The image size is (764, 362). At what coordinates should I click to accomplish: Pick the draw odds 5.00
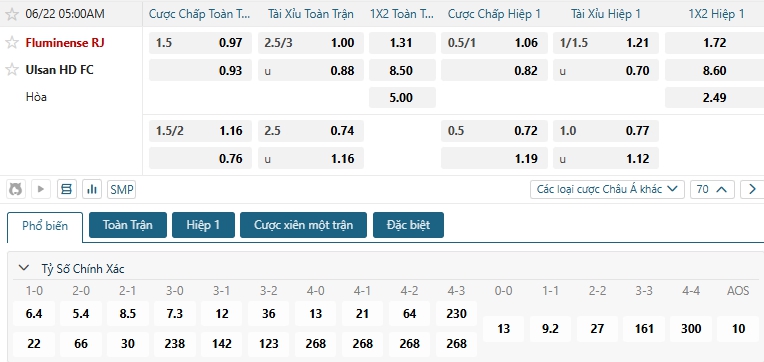[402, 97]
